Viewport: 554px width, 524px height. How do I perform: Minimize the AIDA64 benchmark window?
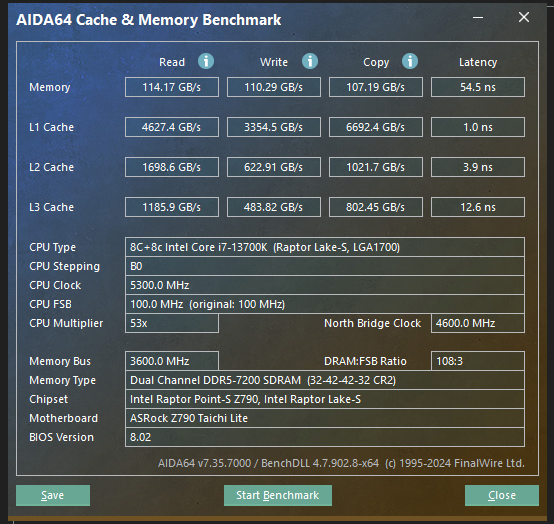coord(478,17)
